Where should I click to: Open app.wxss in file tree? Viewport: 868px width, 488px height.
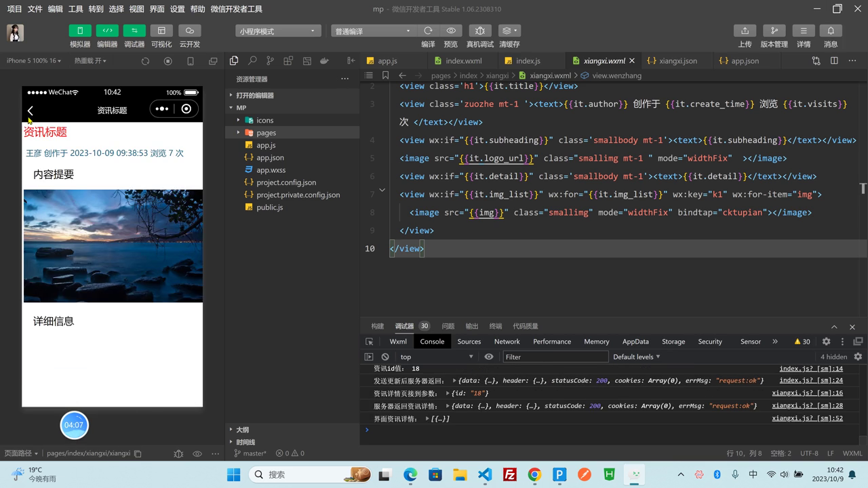coord(271,170)
